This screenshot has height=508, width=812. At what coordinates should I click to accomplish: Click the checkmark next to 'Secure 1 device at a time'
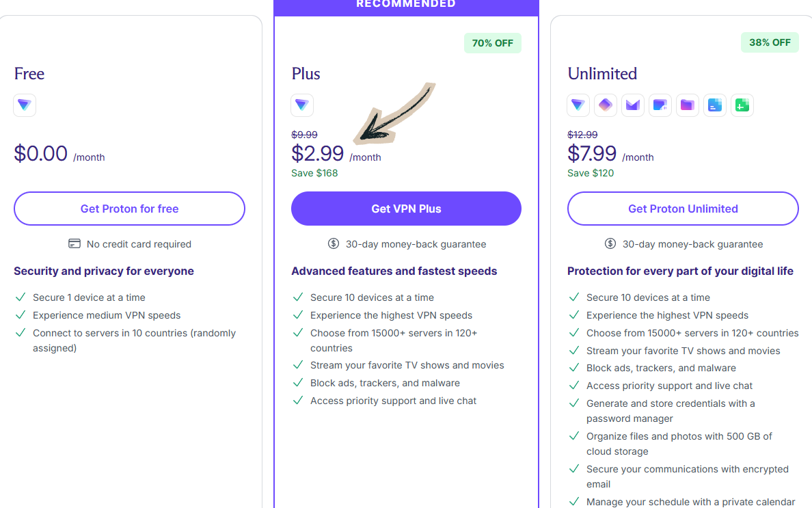tap(20, 297)
